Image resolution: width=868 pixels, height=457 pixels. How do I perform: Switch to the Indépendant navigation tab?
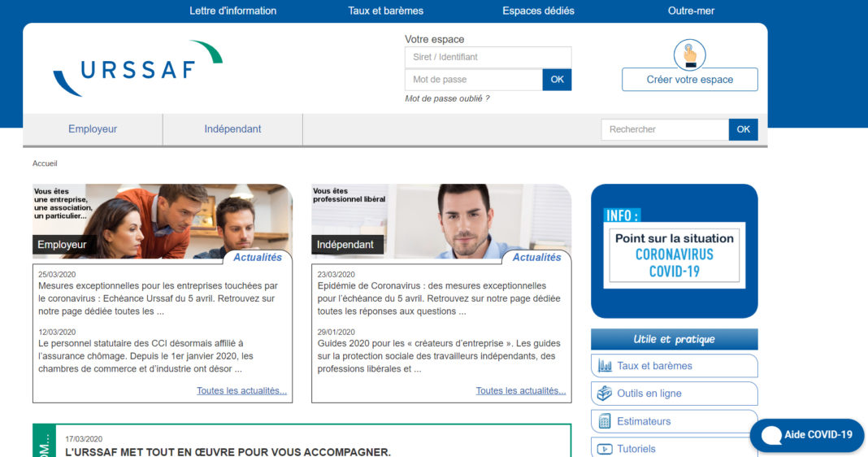click(232, 129)
